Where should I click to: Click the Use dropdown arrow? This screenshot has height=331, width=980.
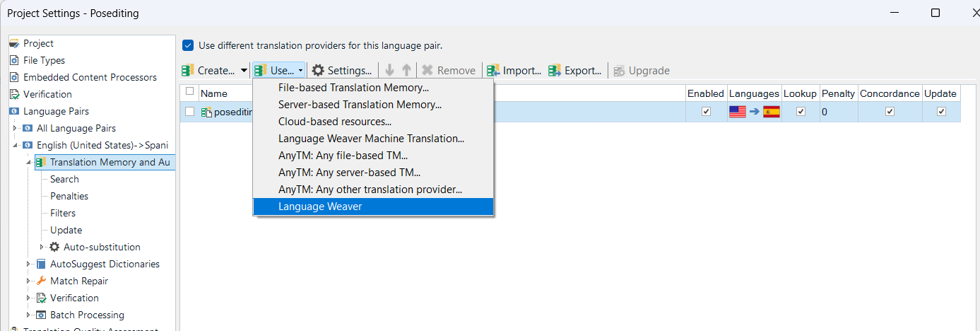[300, 71]
